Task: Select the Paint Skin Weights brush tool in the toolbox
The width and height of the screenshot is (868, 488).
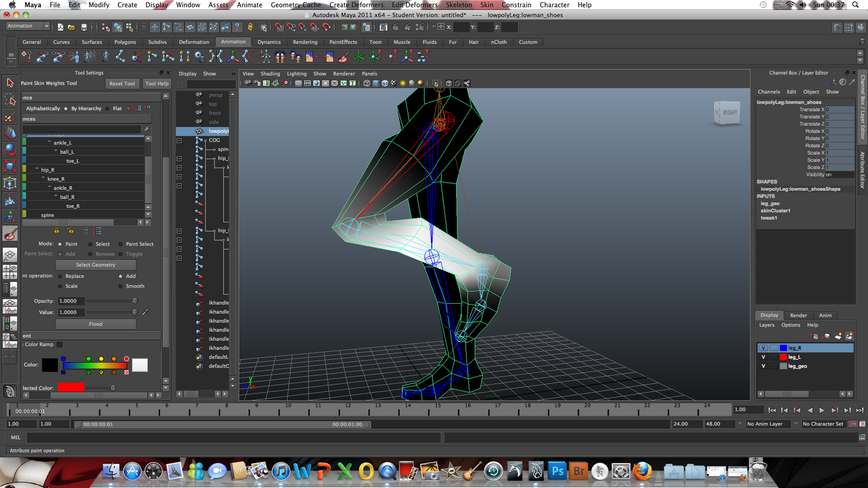Action: click(10, 233)
